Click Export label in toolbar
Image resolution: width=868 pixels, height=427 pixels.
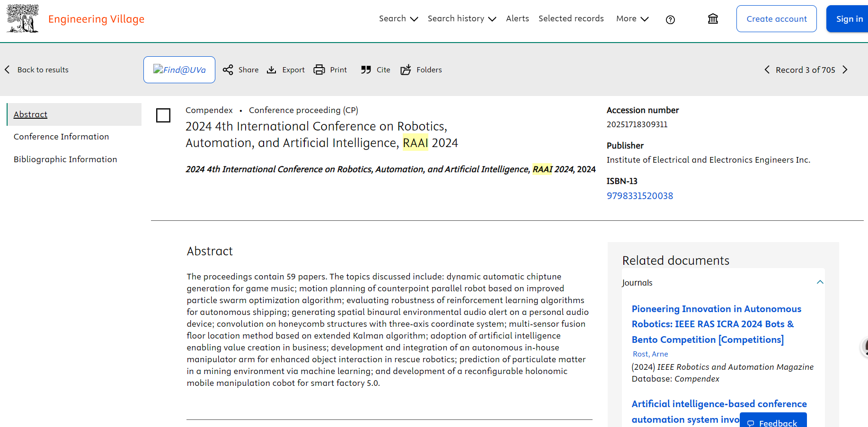293,70
